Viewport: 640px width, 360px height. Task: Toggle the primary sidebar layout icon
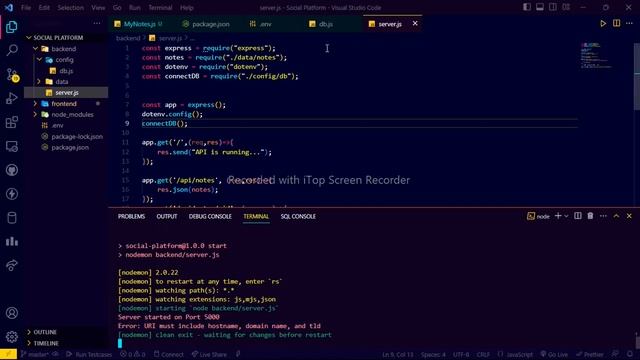(527, 7)
